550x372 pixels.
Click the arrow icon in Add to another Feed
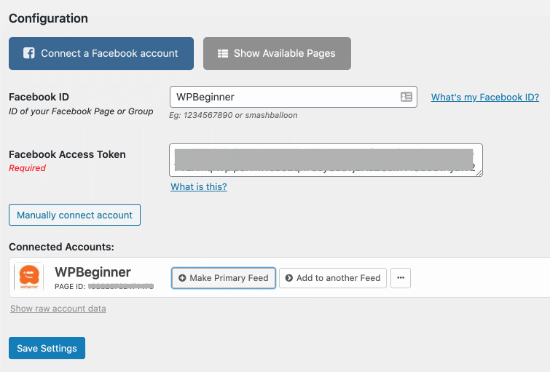[x=289, y=278]
